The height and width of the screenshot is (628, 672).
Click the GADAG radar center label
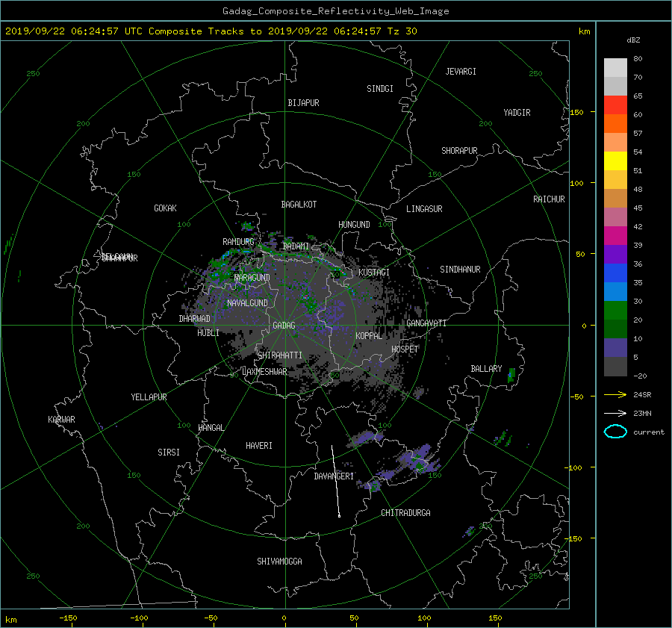(284, 326)
